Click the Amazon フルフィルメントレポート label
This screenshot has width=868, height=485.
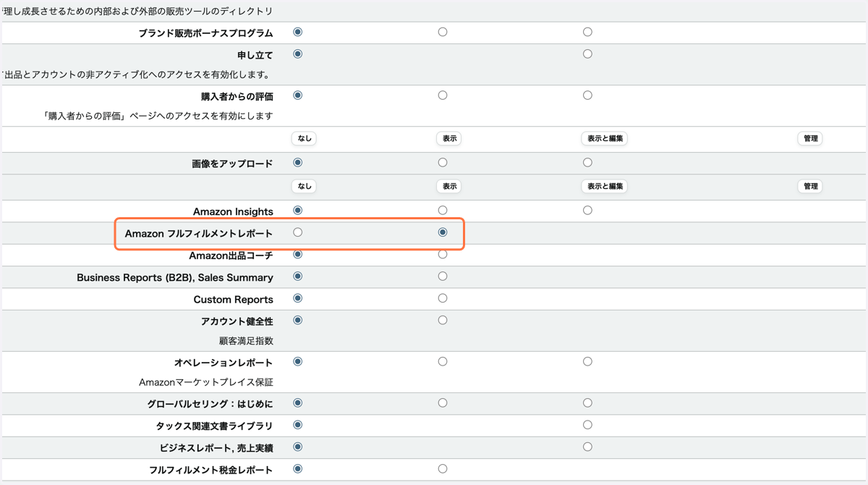coord(199,234)
